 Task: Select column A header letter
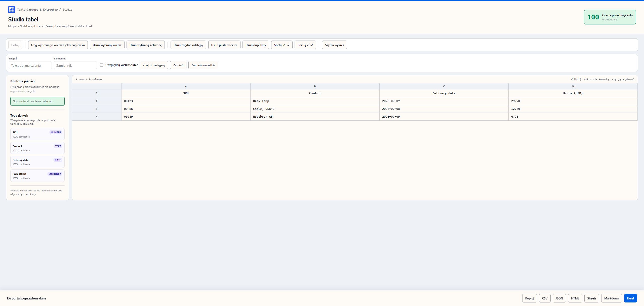(x=186, y=86)
